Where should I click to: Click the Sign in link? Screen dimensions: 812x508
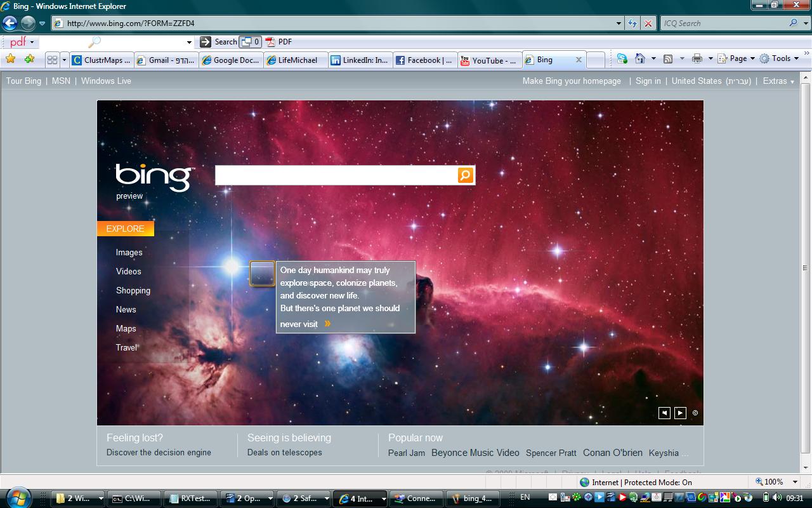click(x=648, y=81)
